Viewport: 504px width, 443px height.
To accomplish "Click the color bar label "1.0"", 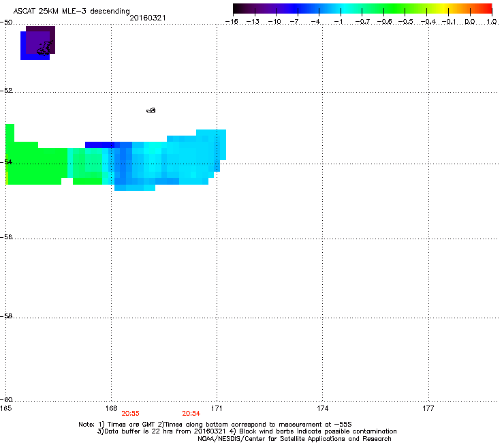I will [x=492, y=22].
